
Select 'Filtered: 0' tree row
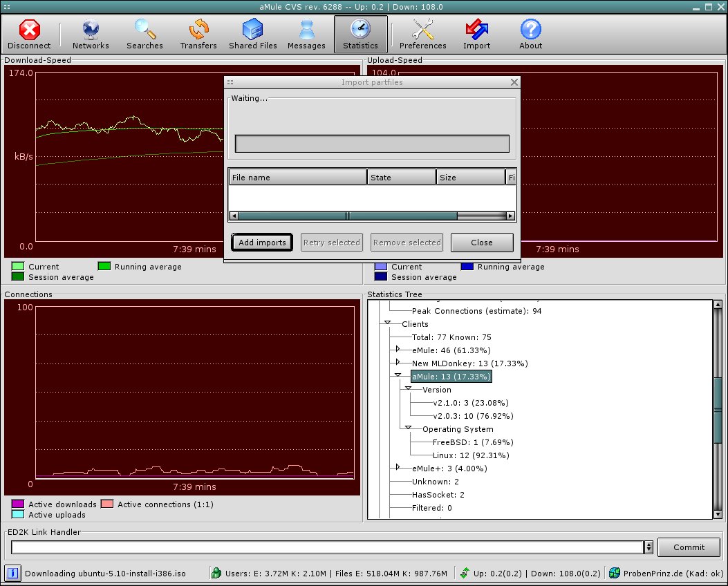tap(432, 508)
